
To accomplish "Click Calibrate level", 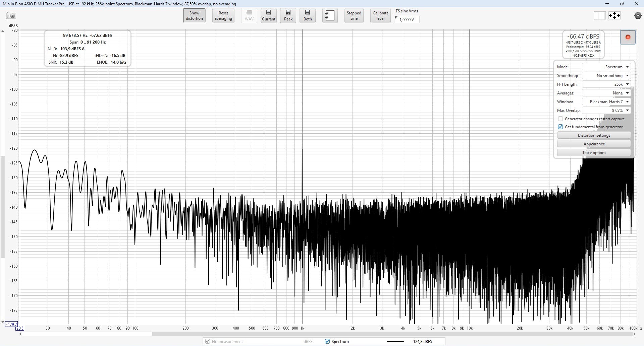I will (x=380, y=16).
